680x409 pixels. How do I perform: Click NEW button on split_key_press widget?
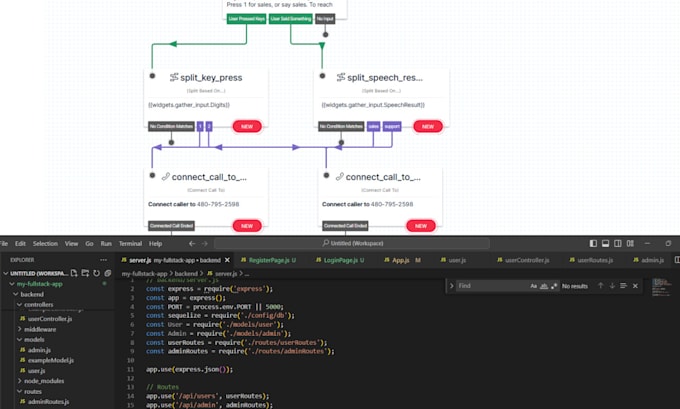(x=247, y=126)
